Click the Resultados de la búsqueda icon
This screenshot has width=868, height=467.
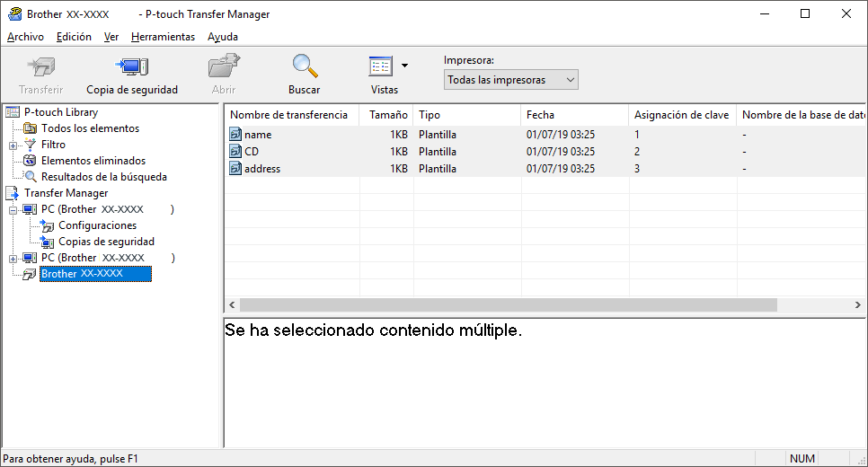31,177
